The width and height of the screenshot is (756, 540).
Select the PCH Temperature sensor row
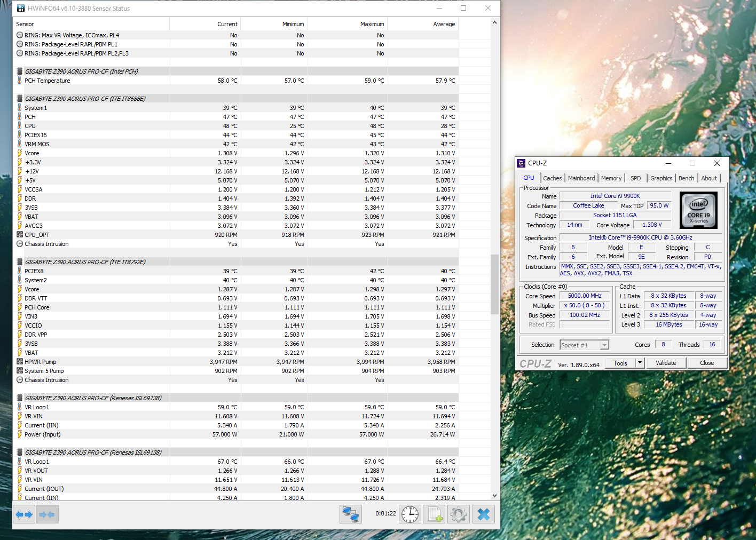pyautogui.click(x=47, y=81)
